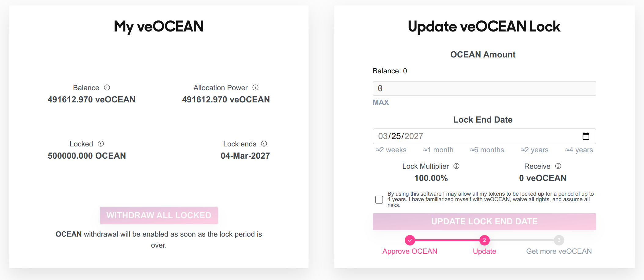Click the Allocation Power info icon
The width and height of the screenshot is (644, 280).
pyautogui.click(x=255, y=87)
